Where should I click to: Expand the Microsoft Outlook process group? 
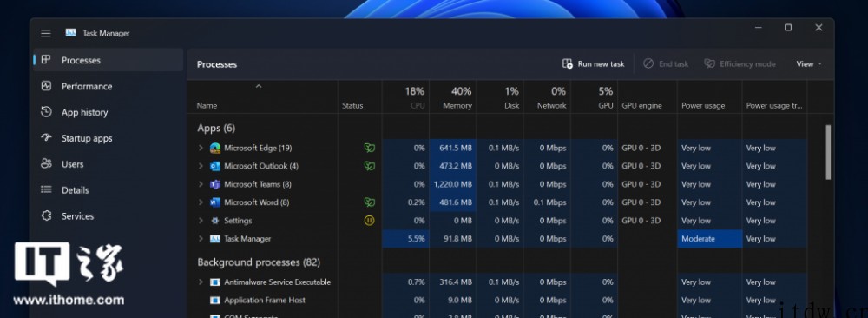[x=201, y=166]
